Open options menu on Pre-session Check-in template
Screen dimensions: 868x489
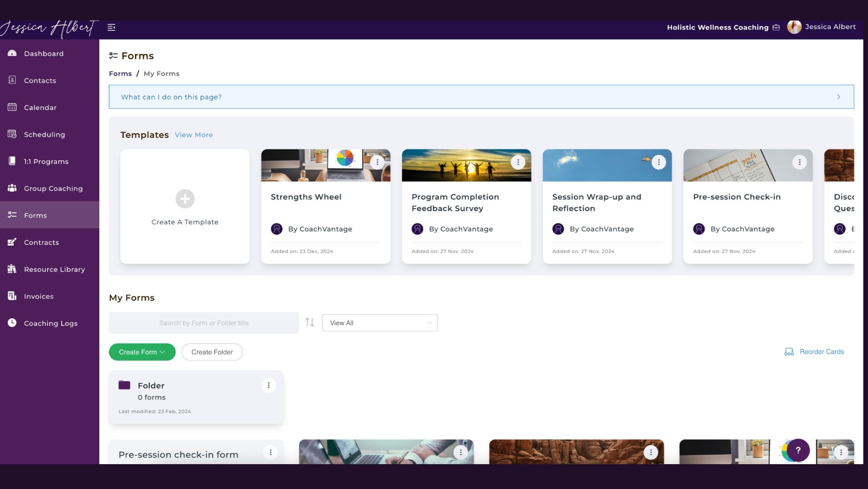pos(800,162)
